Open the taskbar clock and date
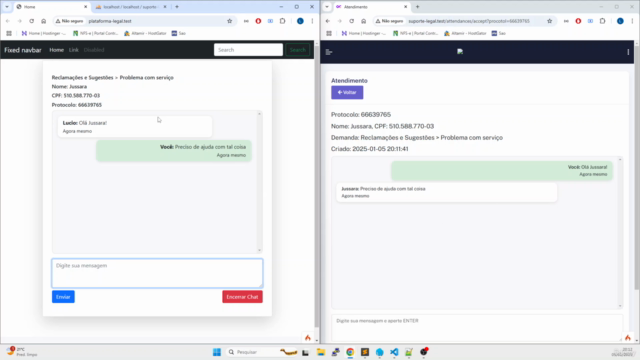640x360 pixels. coord(622,352)
